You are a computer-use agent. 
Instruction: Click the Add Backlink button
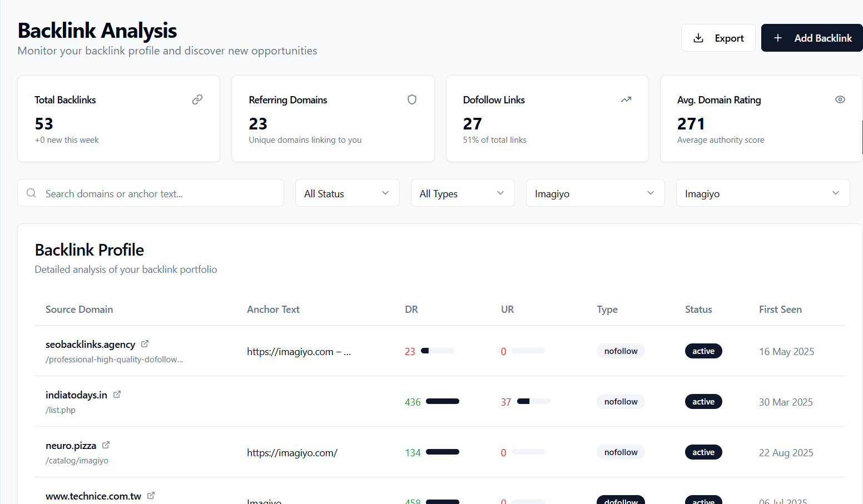[812, 38]
